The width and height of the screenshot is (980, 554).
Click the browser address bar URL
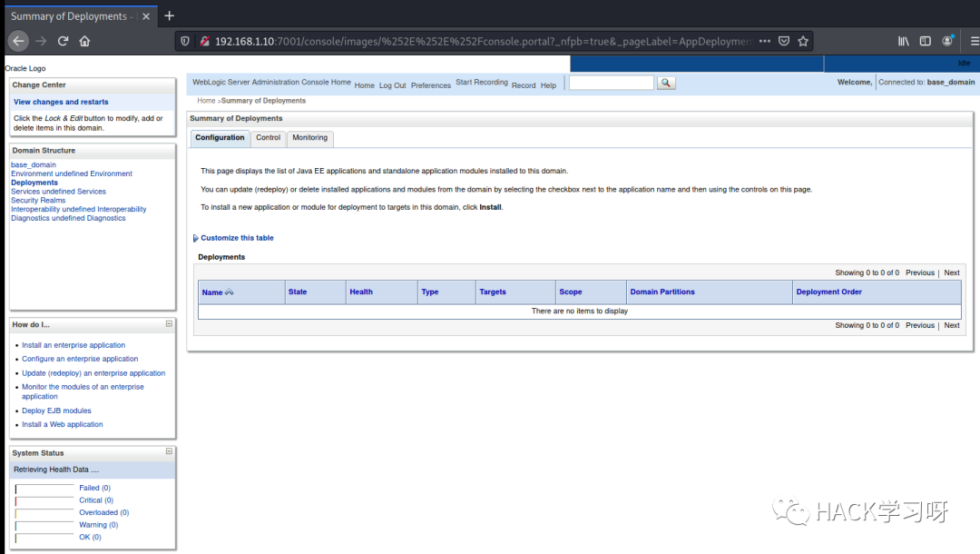pos(481,41)
